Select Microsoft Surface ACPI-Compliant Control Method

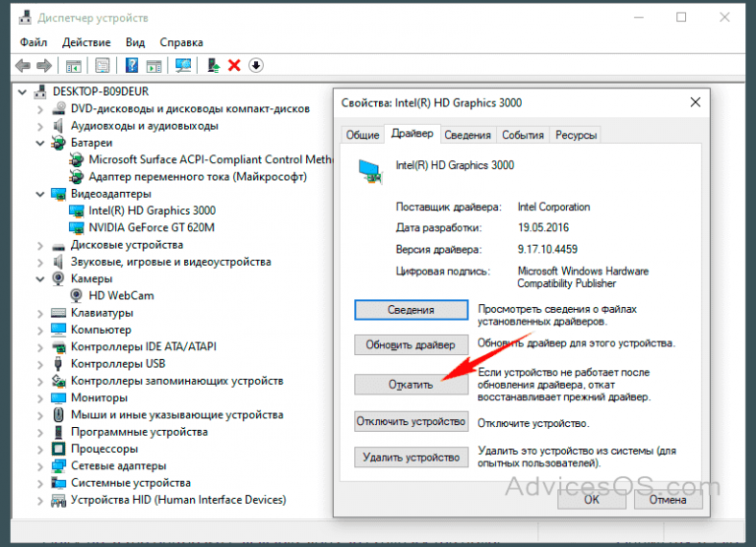211,159
